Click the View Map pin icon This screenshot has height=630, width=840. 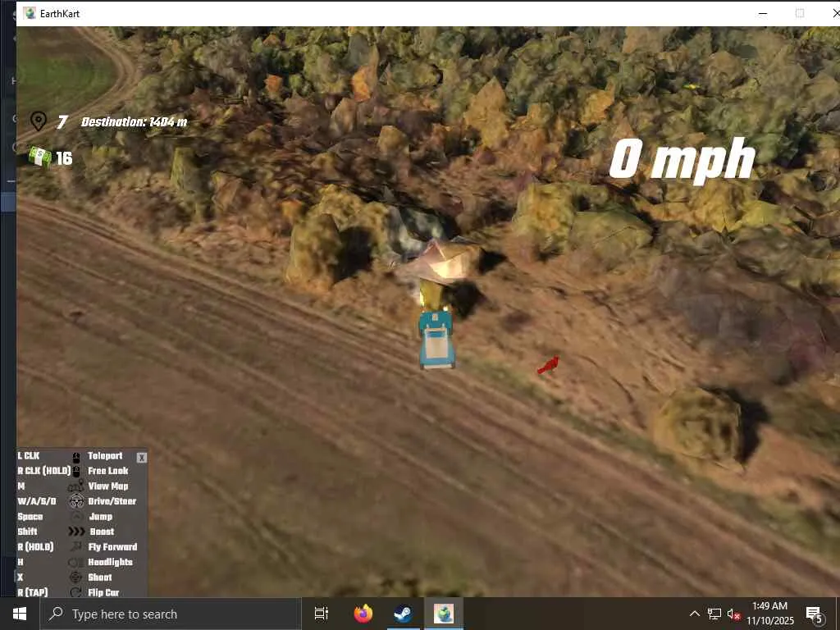coord(76,486)
